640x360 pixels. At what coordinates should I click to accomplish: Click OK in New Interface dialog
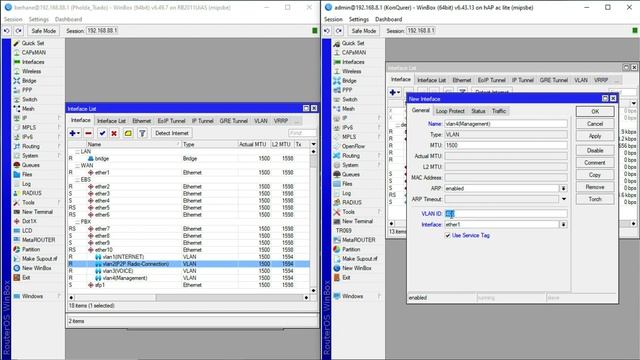point(595,112)
